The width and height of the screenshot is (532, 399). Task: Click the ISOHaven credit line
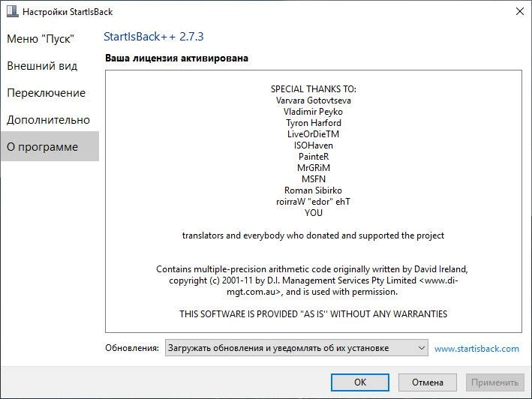[314, 145]
